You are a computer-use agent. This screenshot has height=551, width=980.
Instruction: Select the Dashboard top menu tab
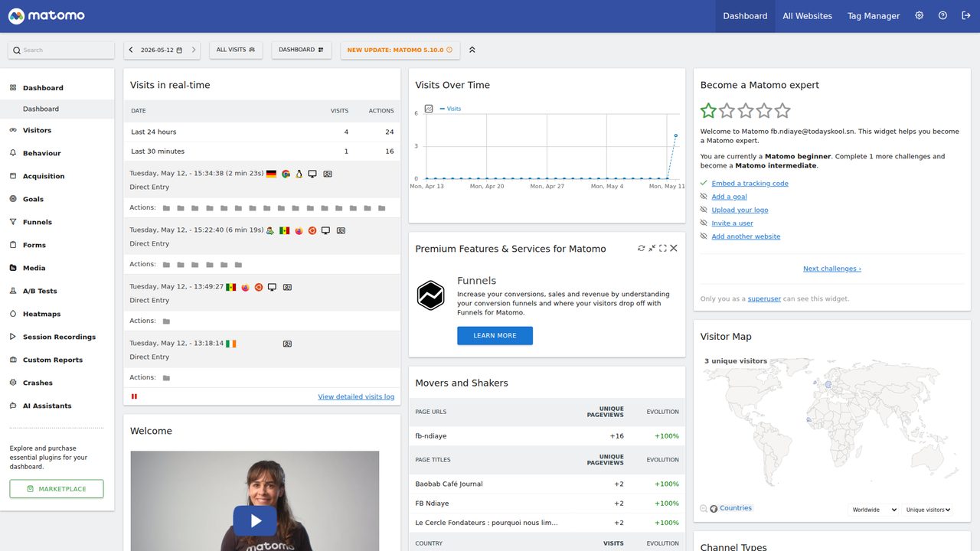point(745,16)
